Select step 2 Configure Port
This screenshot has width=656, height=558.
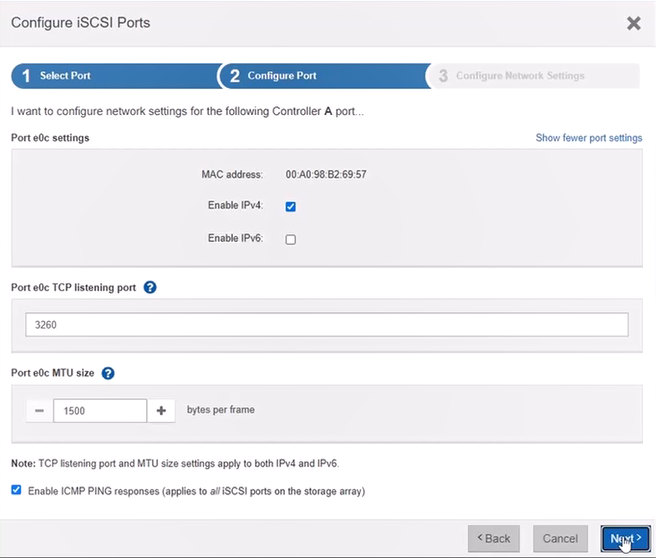pyautogui.click(x=320, y=76)
